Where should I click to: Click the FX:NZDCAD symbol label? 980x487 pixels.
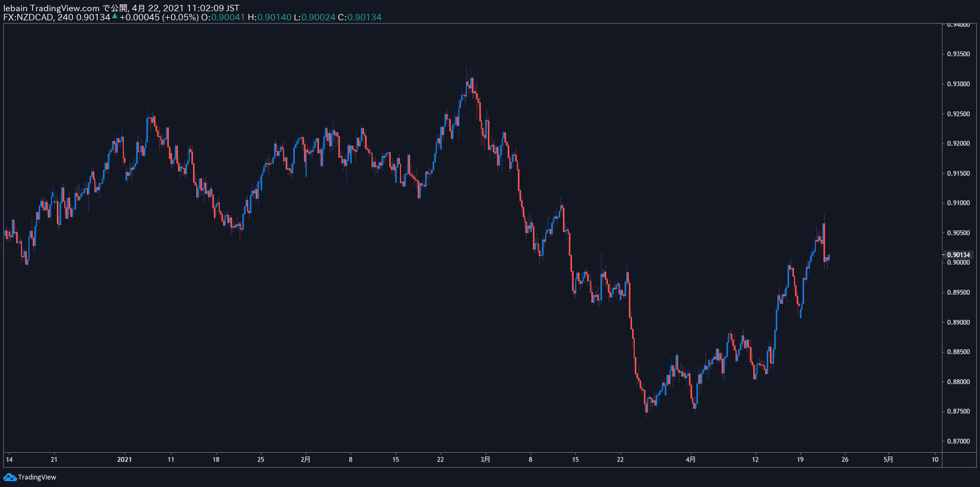(28, 17)
